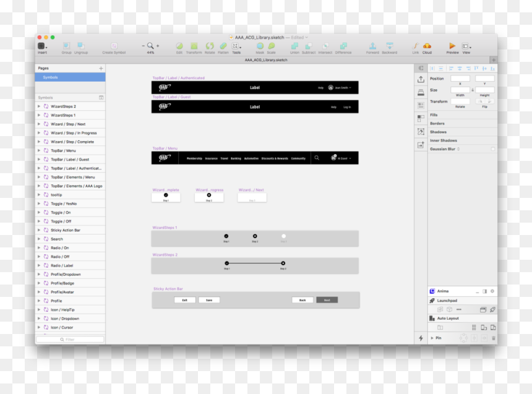Add a new page
This screenshot has height=394, width=532.
point(101,68)
